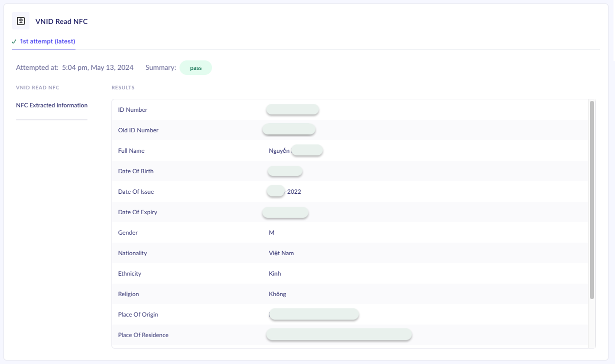Viewport: 615px width, 364px height.
Task: Open the 1st attempt (latest) tab
Action: coord(47,41)
